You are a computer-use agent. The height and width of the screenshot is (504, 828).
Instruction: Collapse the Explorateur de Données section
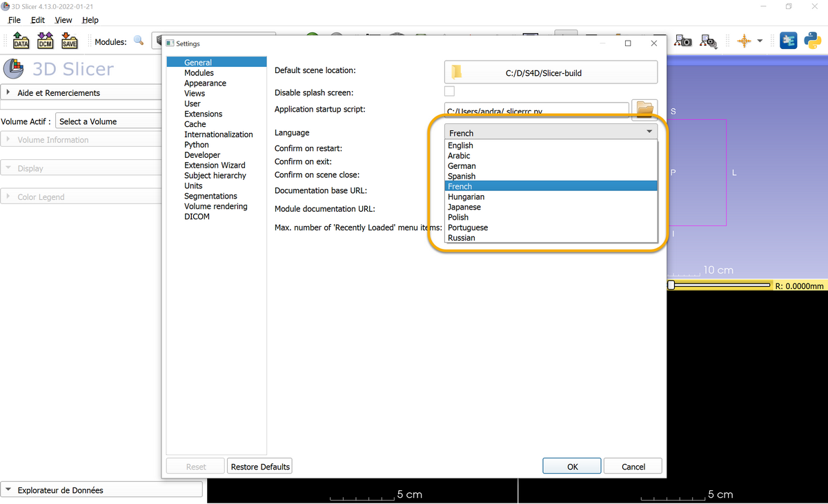pyautogui.click(x=101, y=490)
